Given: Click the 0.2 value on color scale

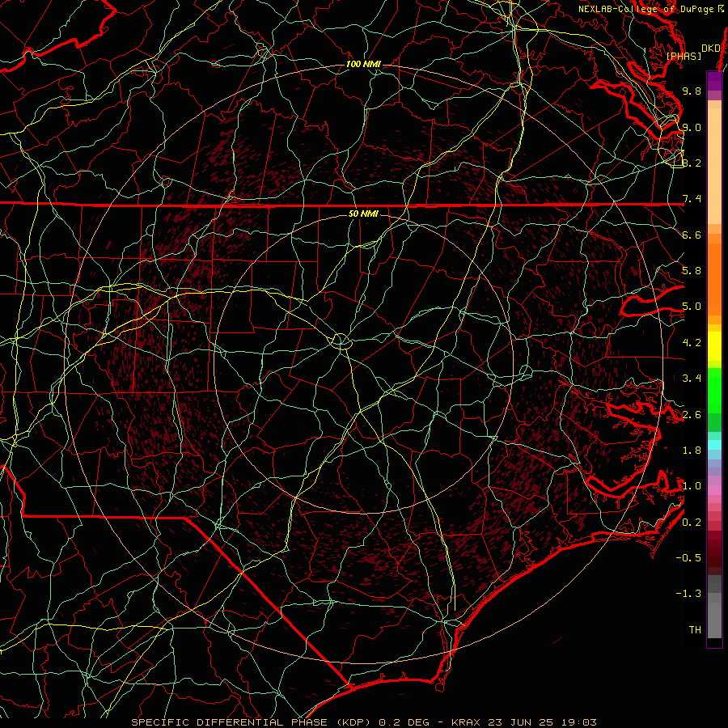Looking at the screenshot, I should tap(692, 523).
